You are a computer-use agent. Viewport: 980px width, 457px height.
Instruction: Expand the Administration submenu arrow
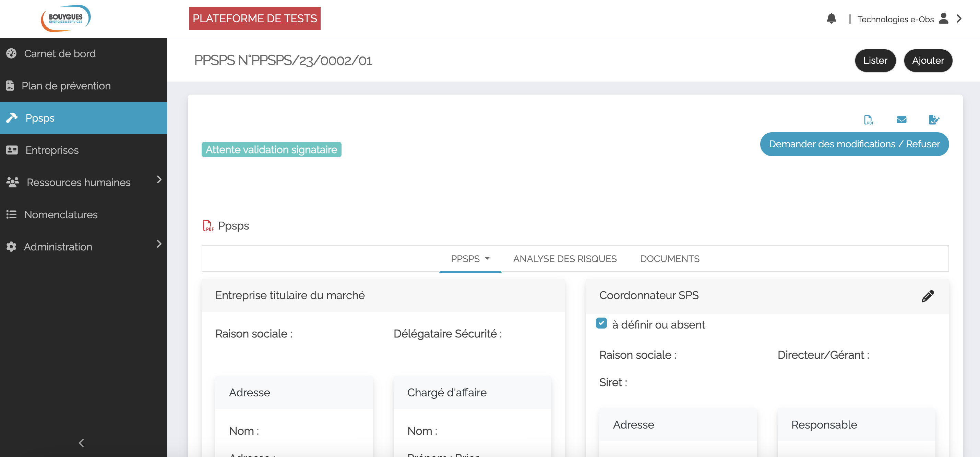click(159, 244)
